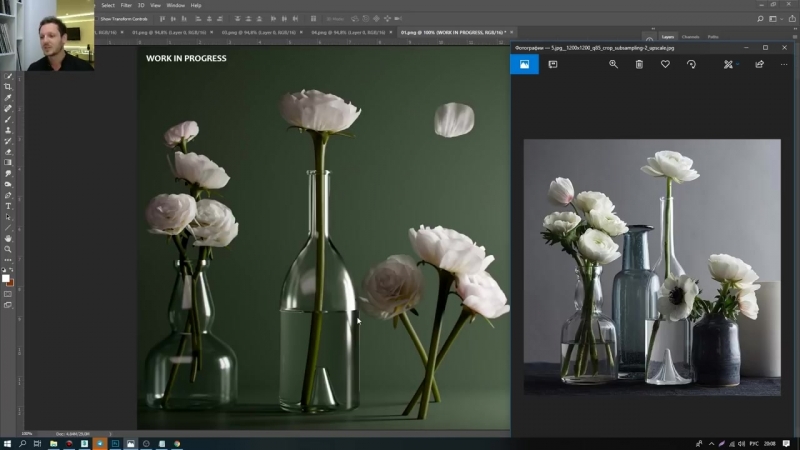Select the Zoom tool in Photoshop toolbar
This screenshot has height=450, width=800.
coord(8,249)
